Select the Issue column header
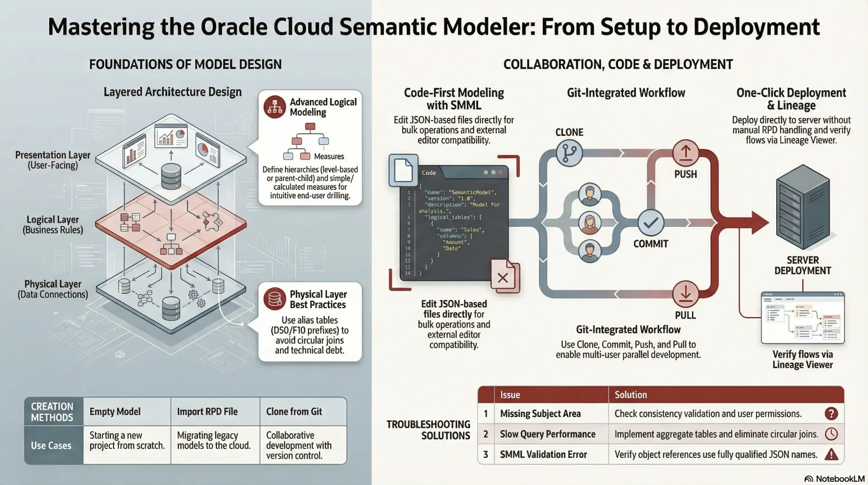Screen dimensions: 868x485 pos(511,395)
